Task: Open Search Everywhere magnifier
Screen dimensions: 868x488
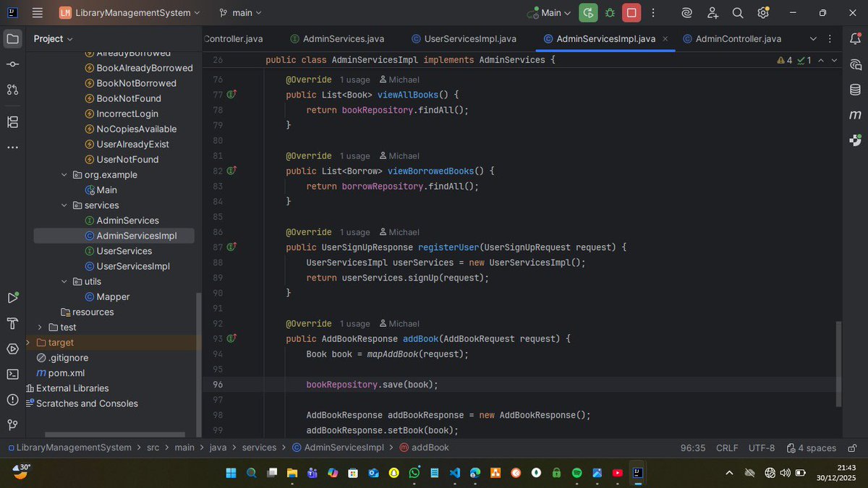Action: 738,12
